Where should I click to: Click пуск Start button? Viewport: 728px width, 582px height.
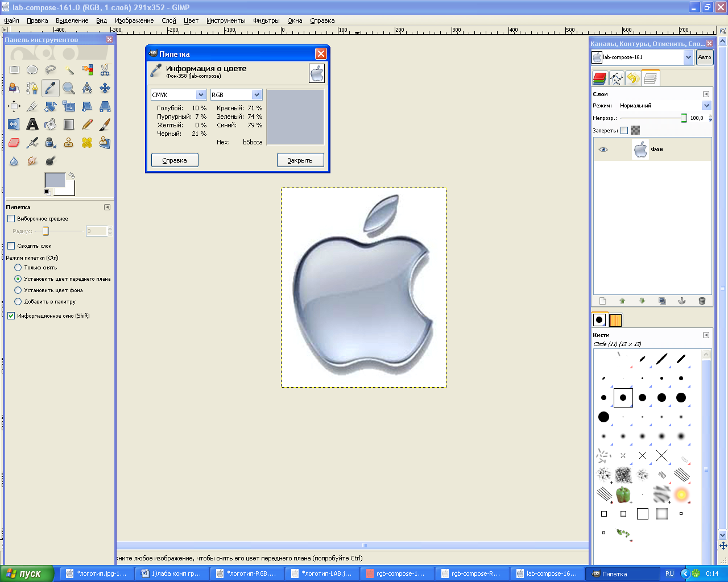(x=27, y=573)
